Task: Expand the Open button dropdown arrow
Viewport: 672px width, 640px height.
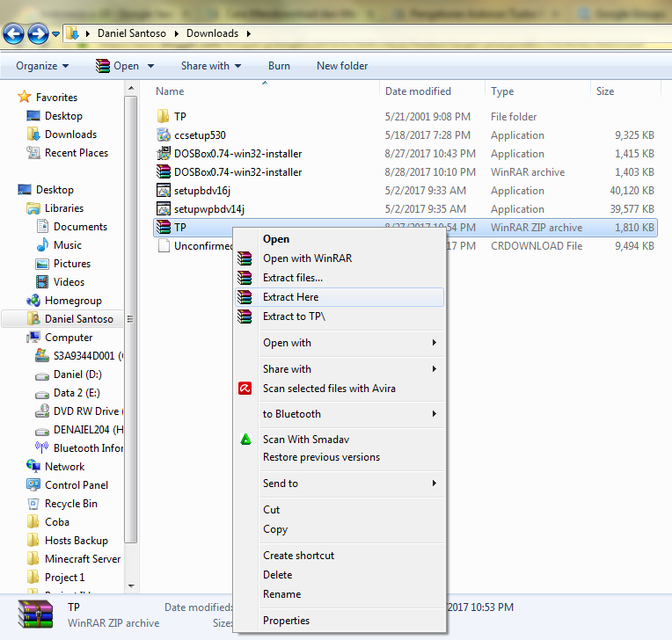Action: coord(151,66)
